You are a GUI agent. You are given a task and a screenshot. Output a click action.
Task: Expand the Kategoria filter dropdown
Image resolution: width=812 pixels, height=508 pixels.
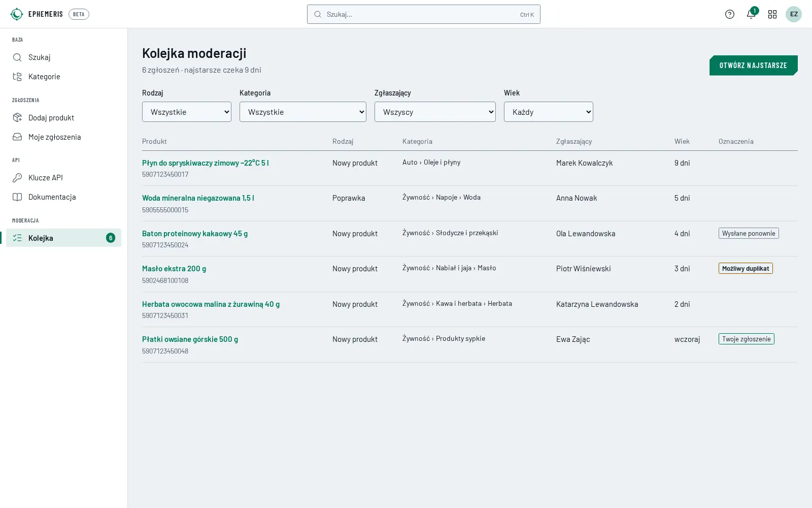click(303, 112)
